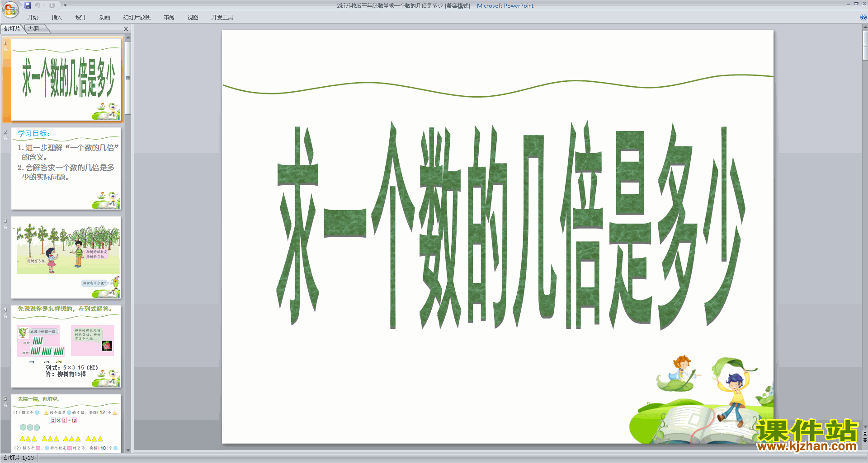
Task: Open the undo history dropdown arrow
Action: point(44,5)
